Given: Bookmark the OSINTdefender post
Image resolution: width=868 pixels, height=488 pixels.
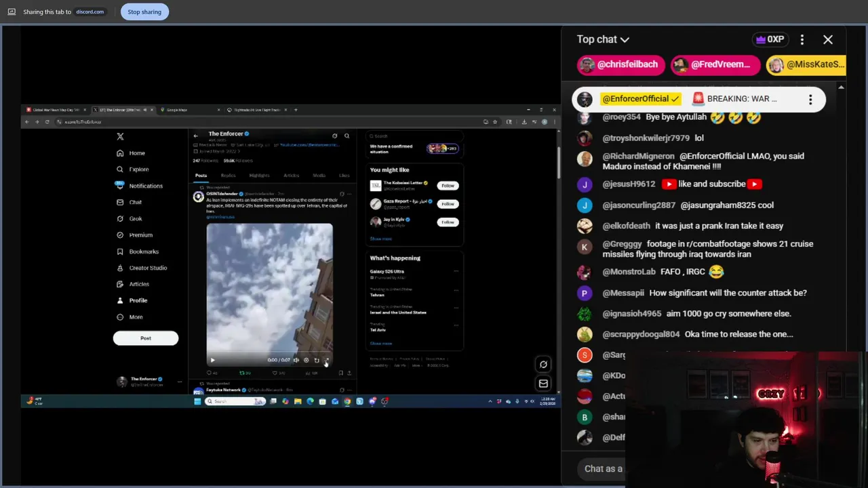Looking at the screenshot, I should point(340,373).
